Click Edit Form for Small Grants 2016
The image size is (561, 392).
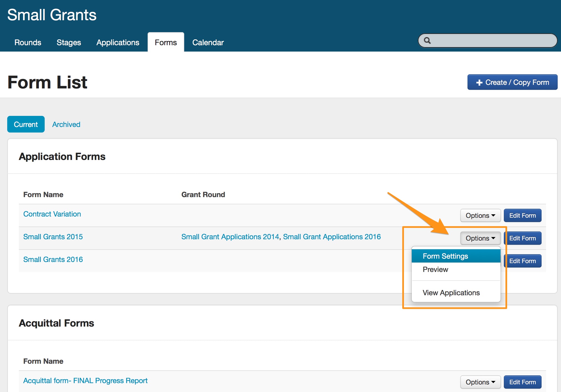[522, 261]
